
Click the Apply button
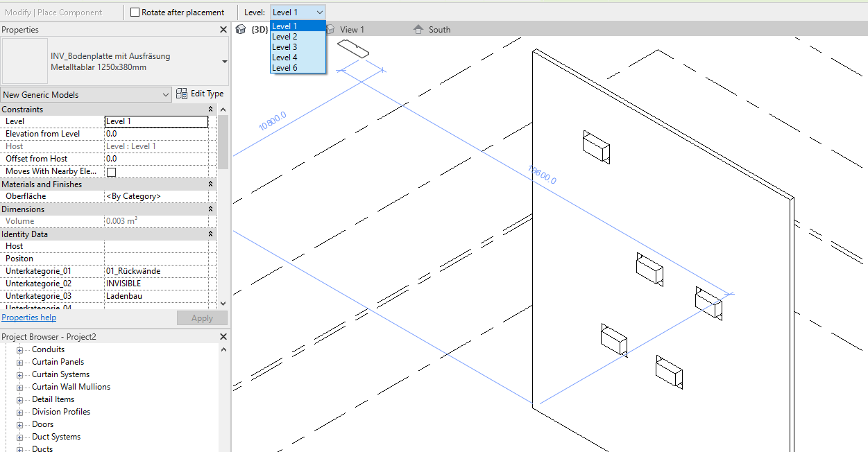click(x=202, y=318)
